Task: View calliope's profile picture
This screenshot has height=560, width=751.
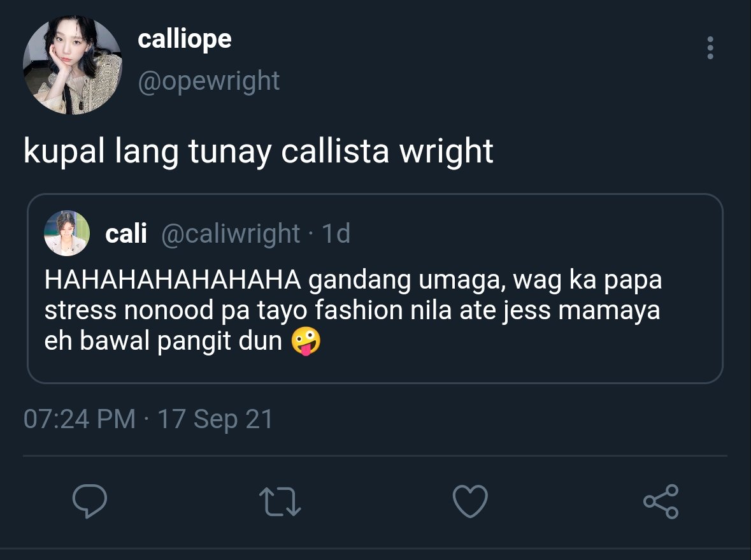Action: (73, 65)
